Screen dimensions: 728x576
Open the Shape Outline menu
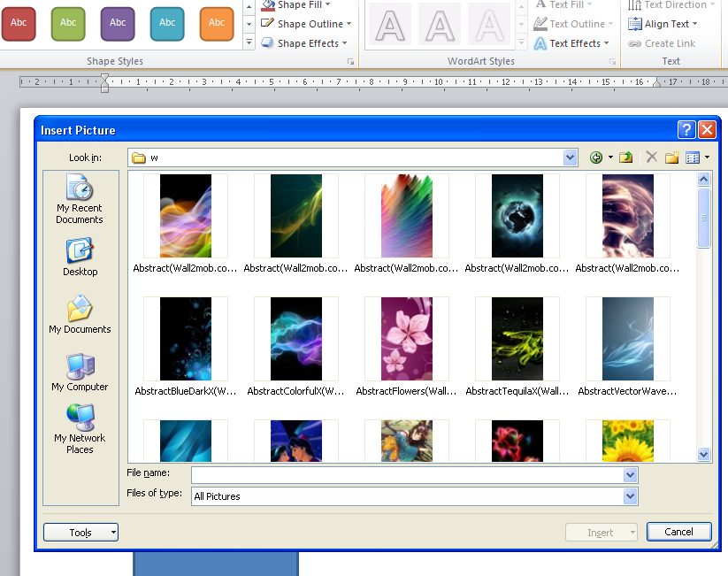(313, 24)
